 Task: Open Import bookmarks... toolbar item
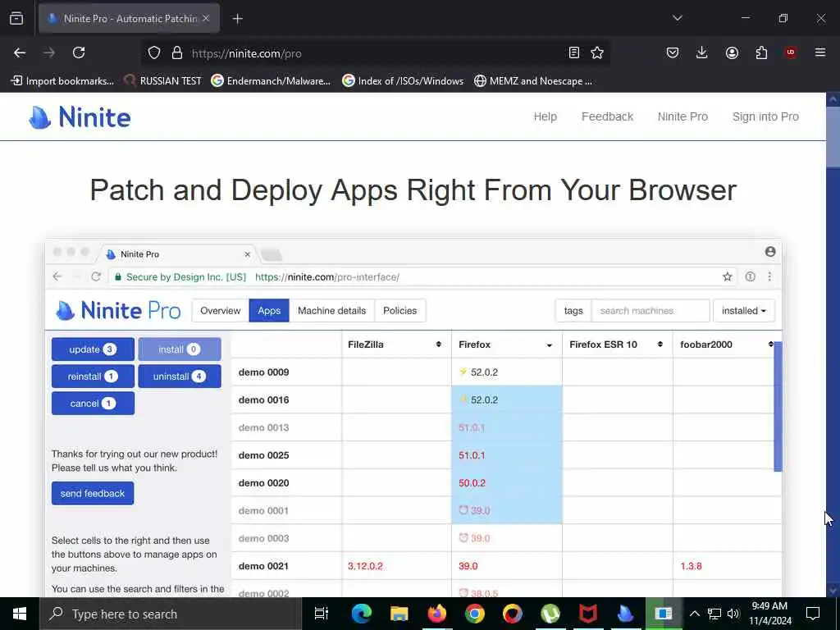pos(62,81)
